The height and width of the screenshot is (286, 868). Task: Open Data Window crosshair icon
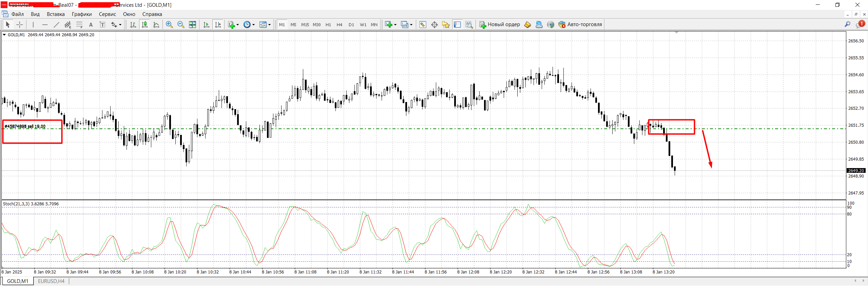pos(434,24)
